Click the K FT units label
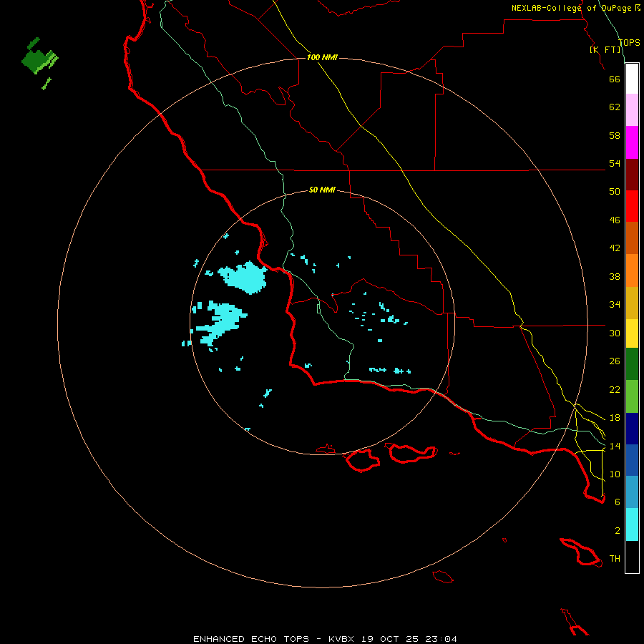The width and height of the screenshot is (644, 644). point(605,49)
